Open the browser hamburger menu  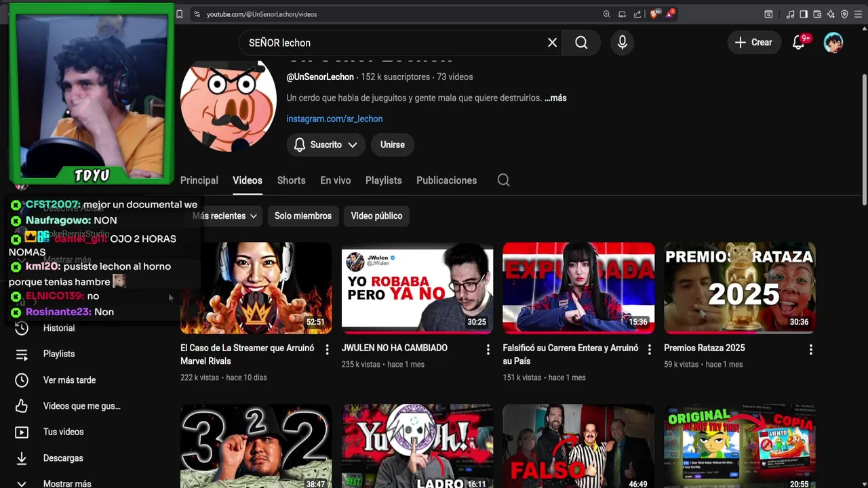tap(858, 14)
